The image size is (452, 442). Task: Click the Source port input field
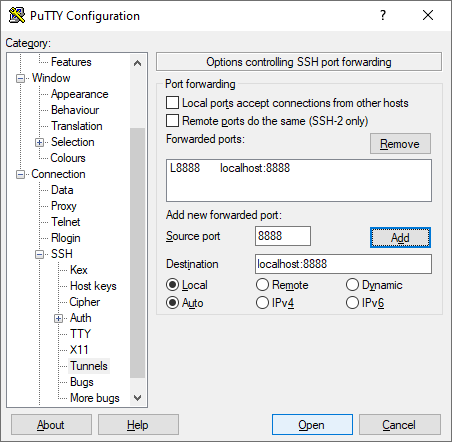click(x=283, y=236)
